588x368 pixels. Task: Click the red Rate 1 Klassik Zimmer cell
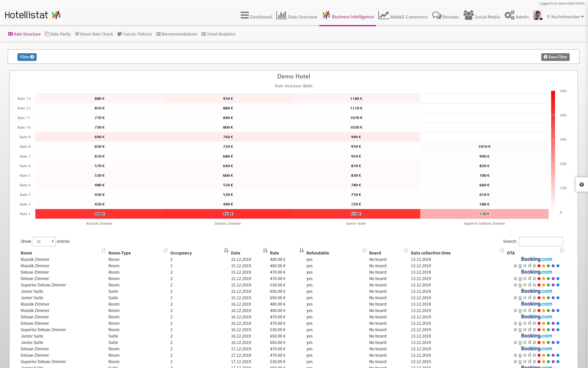pos(99,214)
